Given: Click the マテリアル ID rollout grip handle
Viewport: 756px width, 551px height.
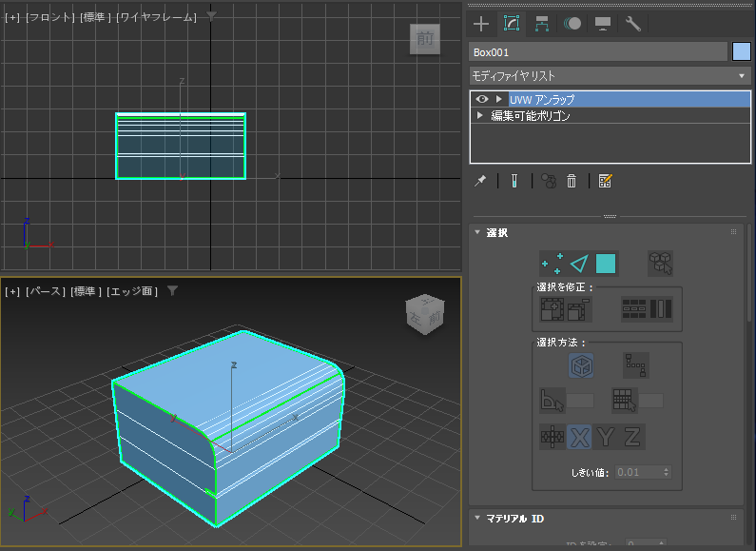Looking at the screenshot, I should coord(733,518).
